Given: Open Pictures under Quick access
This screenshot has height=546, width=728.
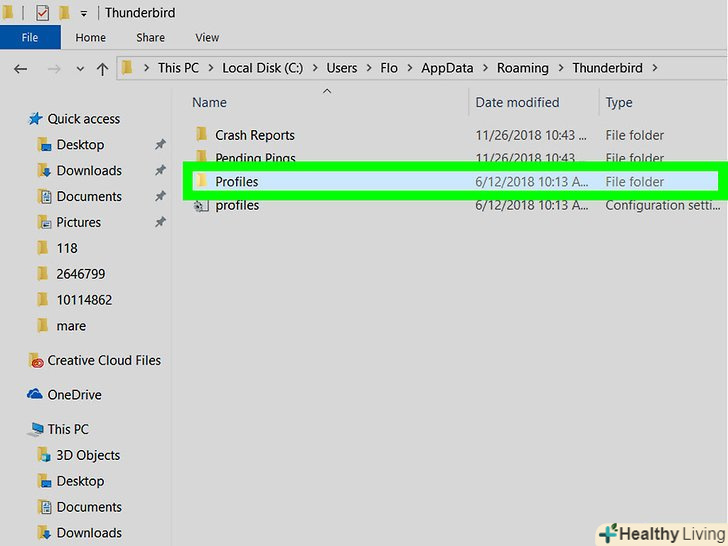Looking at the screenshot, I should pyautogui.click(x=78, y=223).
